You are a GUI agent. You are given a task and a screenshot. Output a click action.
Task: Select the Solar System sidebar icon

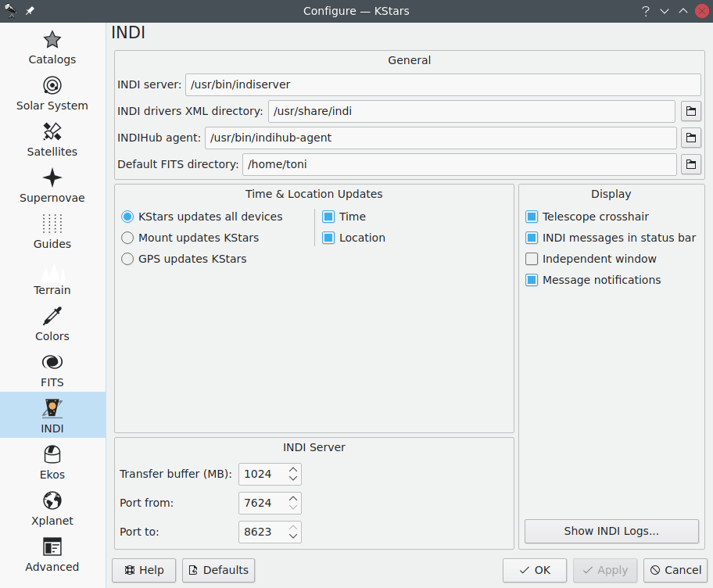(x=52, y=94)
